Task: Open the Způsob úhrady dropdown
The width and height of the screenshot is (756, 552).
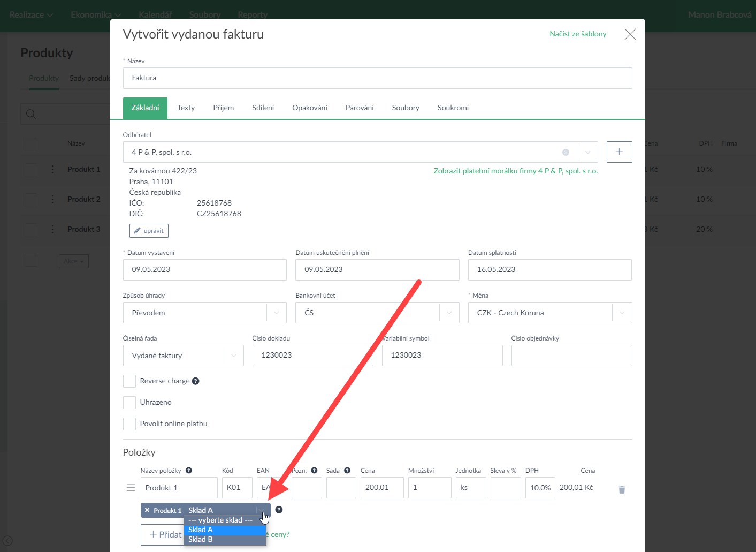Action: coord(204,313)
